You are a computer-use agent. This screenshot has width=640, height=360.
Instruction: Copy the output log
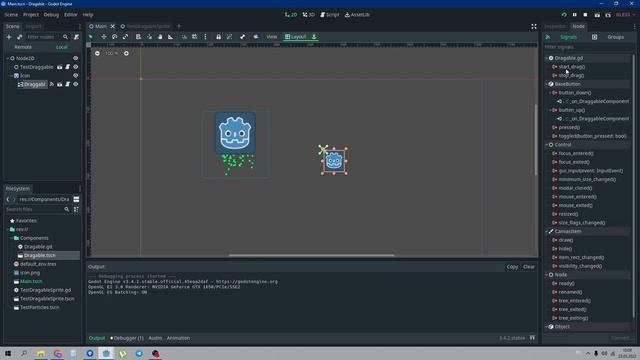(512, 267)
